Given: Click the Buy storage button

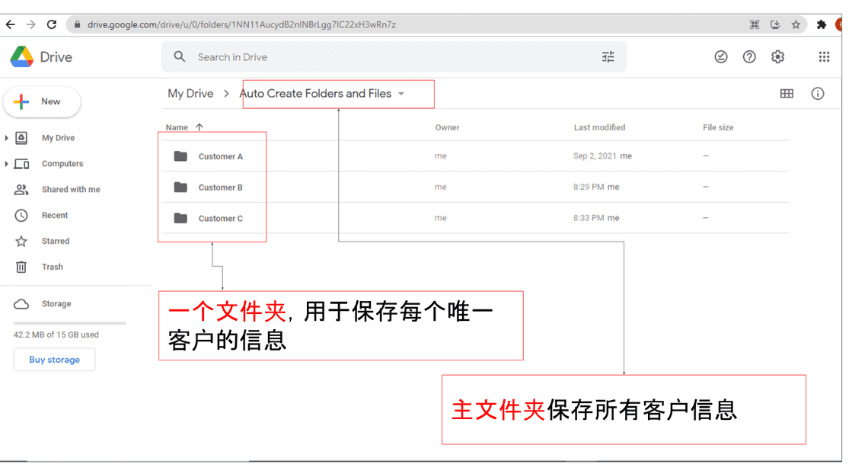Looking at the screenshot, I should click(54, 360).
